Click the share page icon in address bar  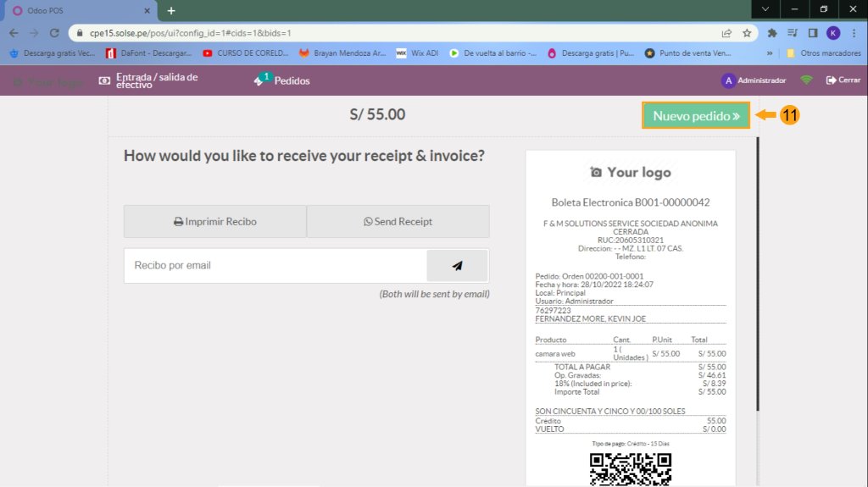point(726,33)
